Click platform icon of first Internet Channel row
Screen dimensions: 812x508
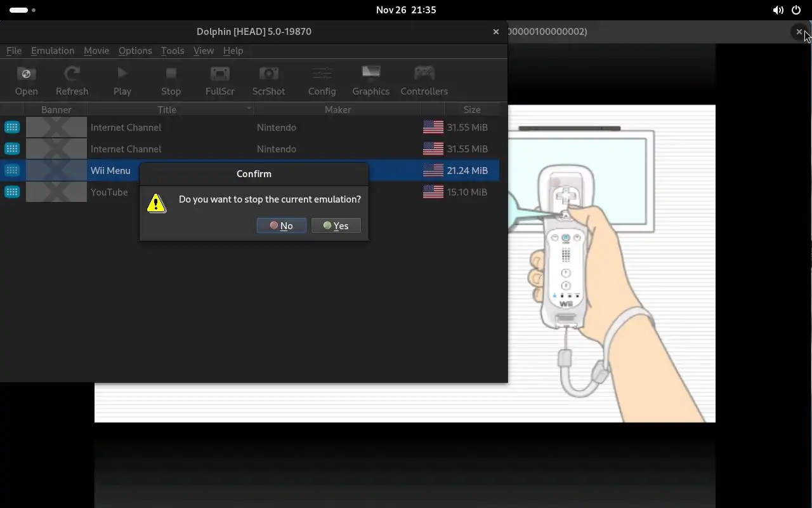point(12,127)
